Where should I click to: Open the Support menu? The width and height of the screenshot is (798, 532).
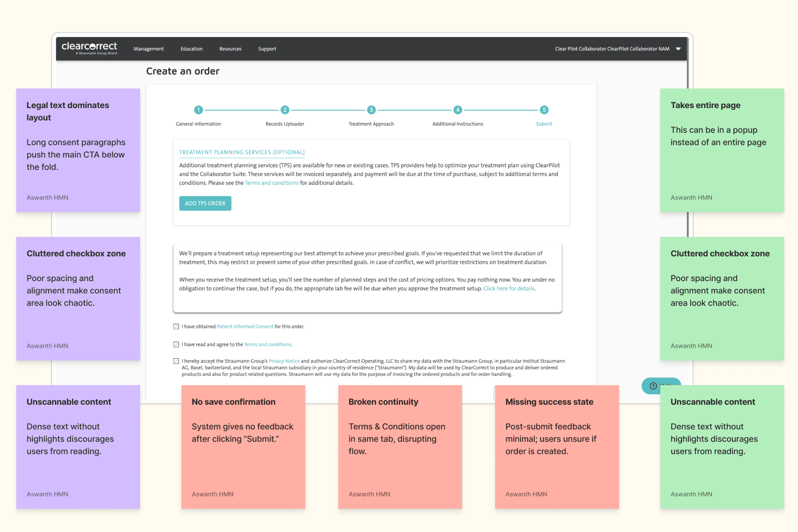point(267,49)
